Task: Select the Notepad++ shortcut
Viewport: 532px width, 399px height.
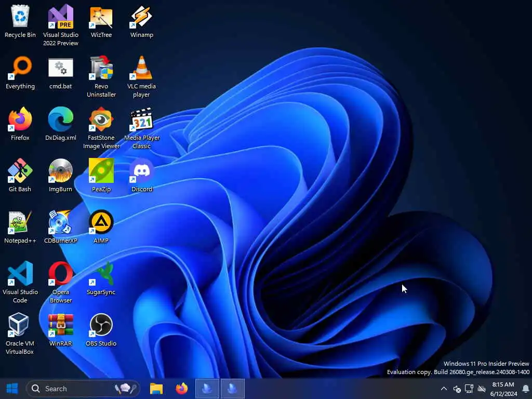Action: (x=20, y=227)
